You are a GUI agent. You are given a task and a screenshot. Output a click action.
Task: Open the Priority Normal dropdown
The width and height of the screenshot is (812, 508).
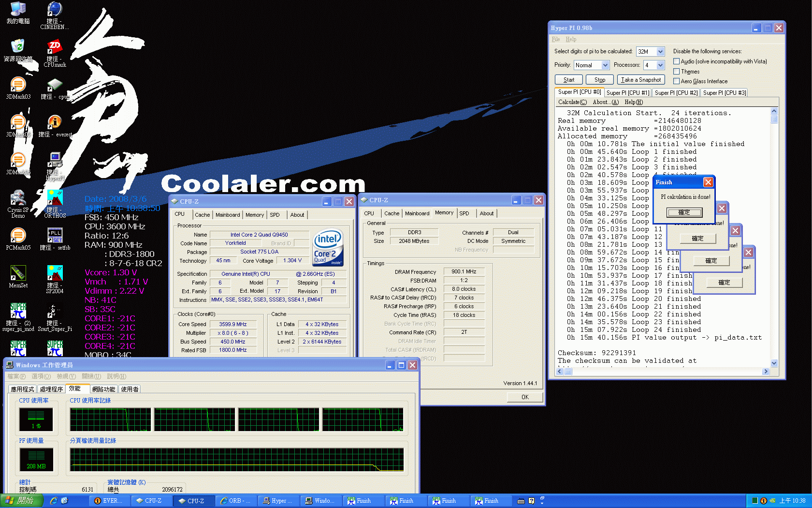pos(605,65)
